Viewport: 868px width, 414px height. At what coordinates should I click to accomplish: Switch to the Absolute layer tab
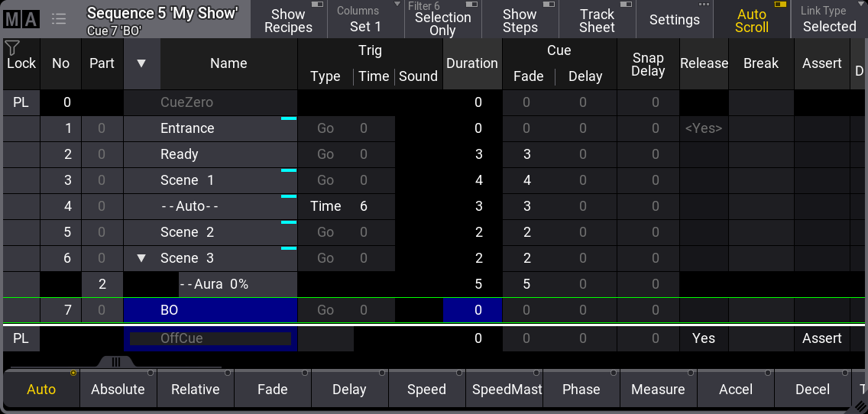click(x=118, y=389)
